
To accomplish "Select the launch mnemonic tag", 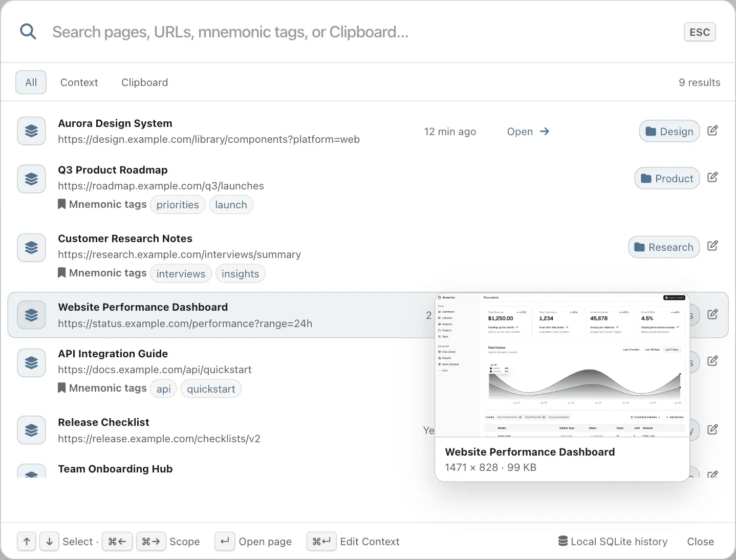I will [231, 205].
